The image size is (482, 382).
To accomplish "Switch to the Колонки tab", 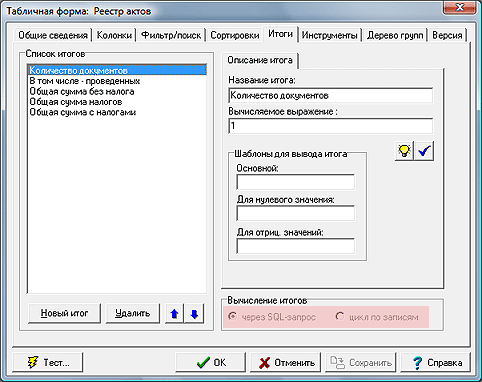I will [114, 35].
